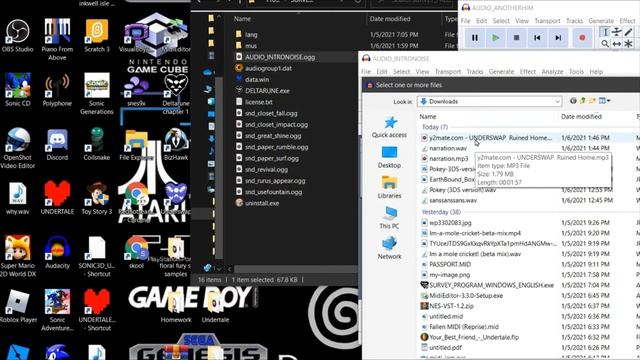Open Quick access in dialog sidebar
Screen dimensions: 640x360
coord(389,127)
